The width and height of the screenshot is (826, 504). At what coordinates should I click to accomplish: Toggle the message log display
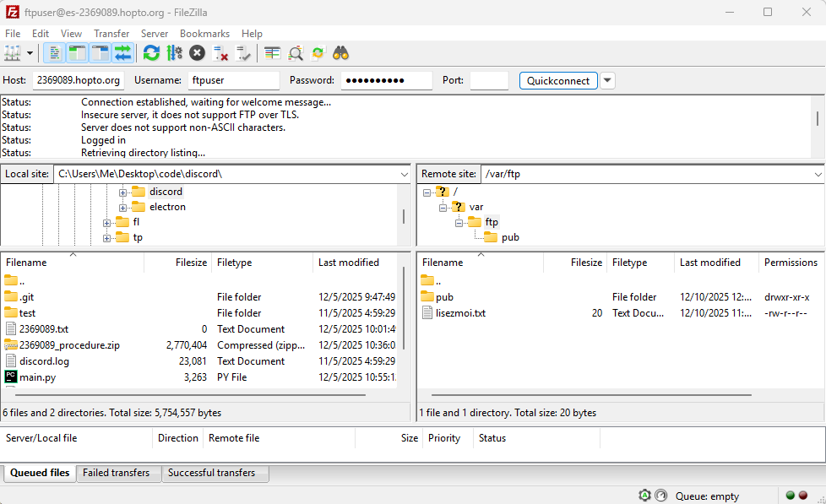[54, 53]
